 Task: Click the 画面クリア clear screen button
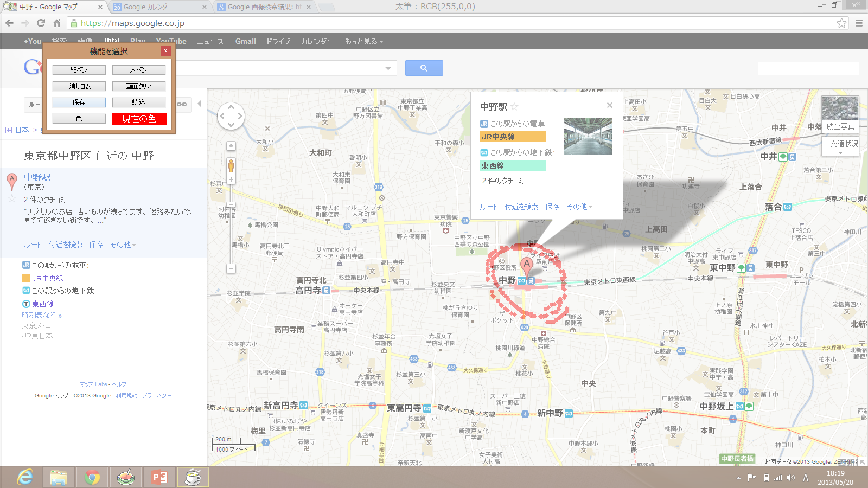click(139, 86)
